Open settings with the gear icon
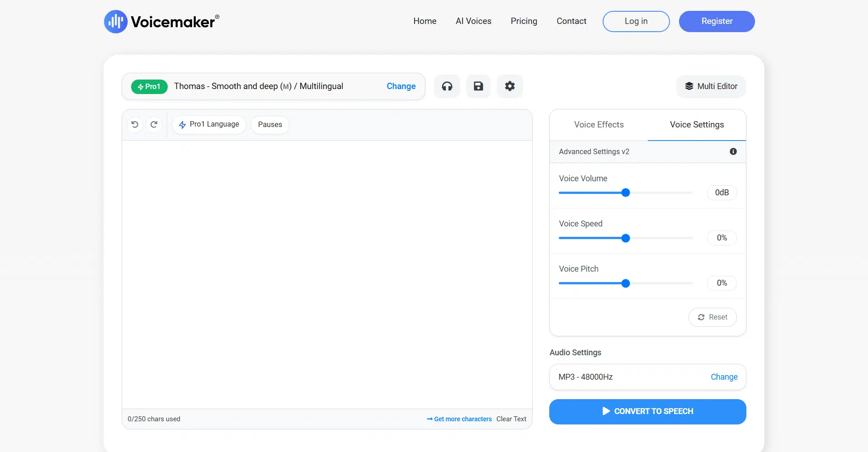The height and width of the screenshot is (452, 868). pos(509,86)
